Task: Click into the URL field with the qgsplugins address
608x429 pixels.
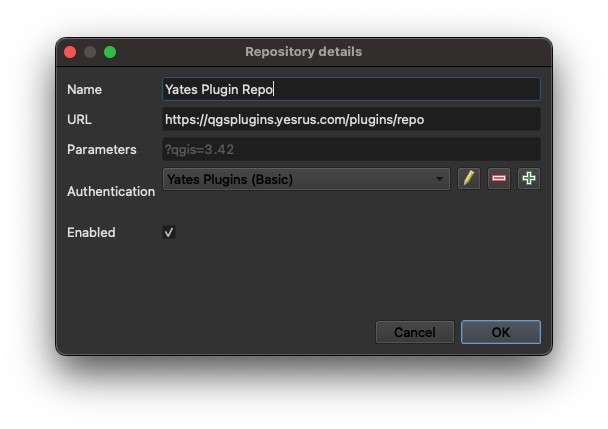Action: (x=351, y=119)
